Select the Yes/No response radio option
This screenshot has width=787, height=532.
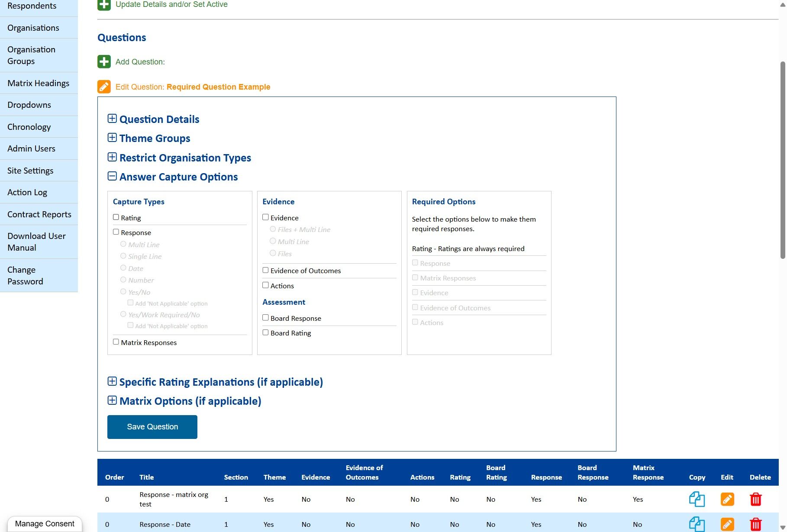(x=123, y=292)
